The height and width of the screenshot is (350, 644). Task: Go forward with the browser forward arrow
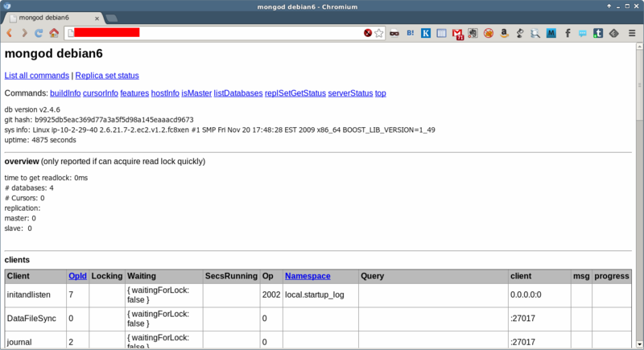24,33
